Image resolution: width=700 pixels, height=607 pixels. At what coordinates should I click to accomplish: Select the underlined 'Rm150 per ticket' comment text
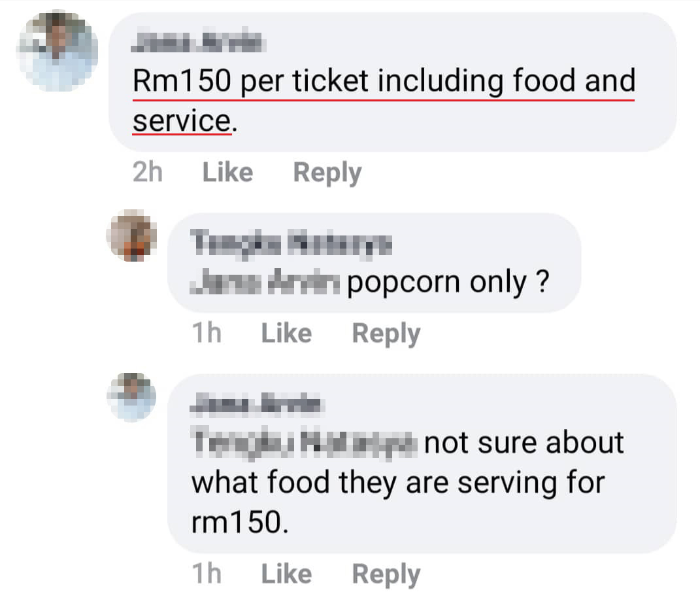384,101
